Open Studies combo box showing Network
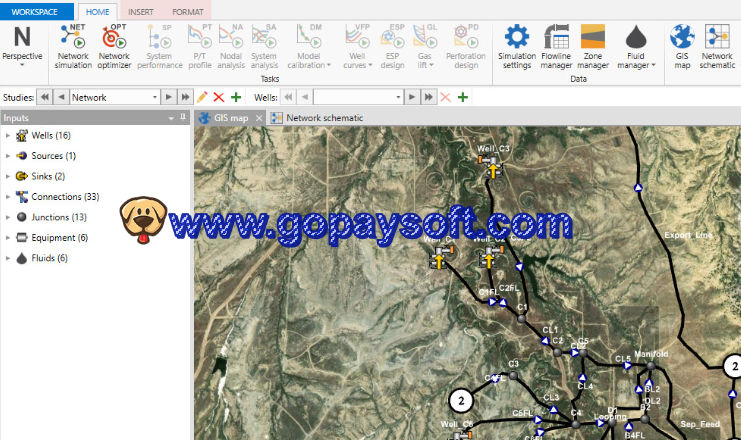The height and width of the screenshot is (440, 741). tap(115, 97)
